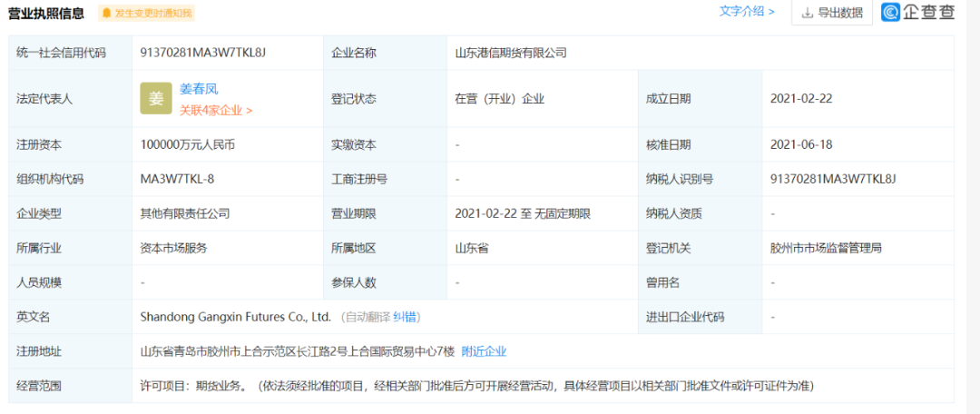Click the 自动翻译 note text
Screen dimensions: 980x414
click(368, 317)
